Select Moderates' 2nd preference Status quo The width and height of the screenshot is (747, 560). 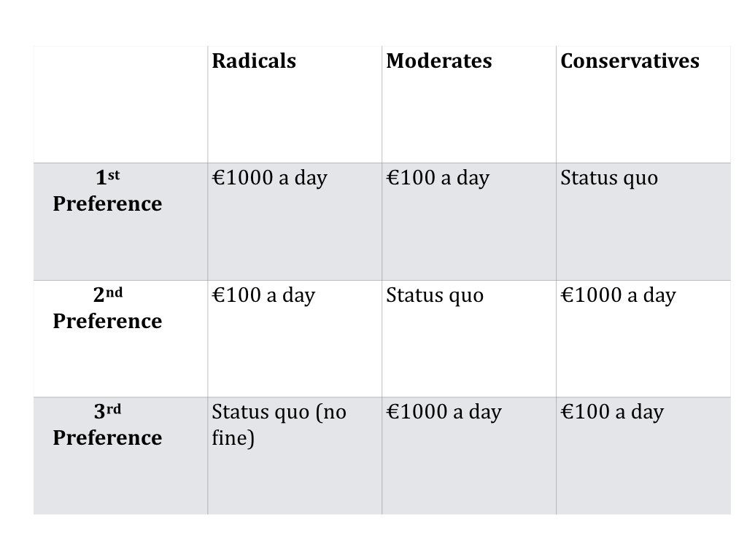coord(435,295)
